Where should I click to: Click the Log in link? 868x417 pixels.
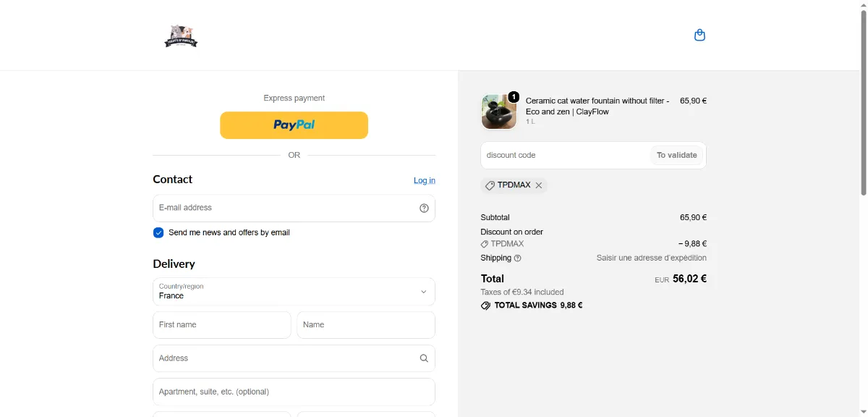click(x=425, y=180)
